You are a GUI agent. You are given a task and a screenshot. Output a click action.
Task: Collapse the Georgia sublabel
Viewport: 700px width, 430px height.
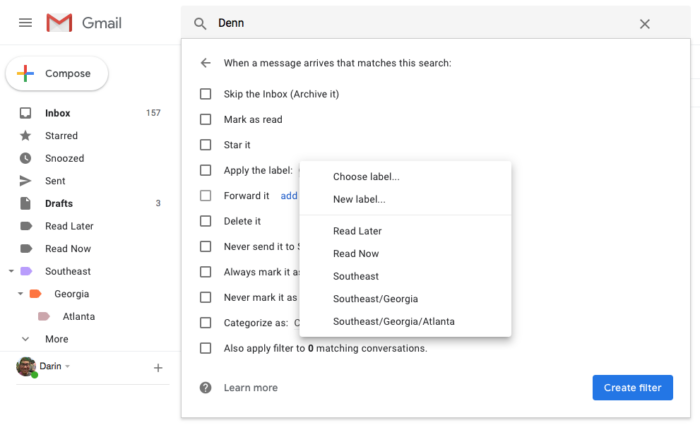point(20,294)
